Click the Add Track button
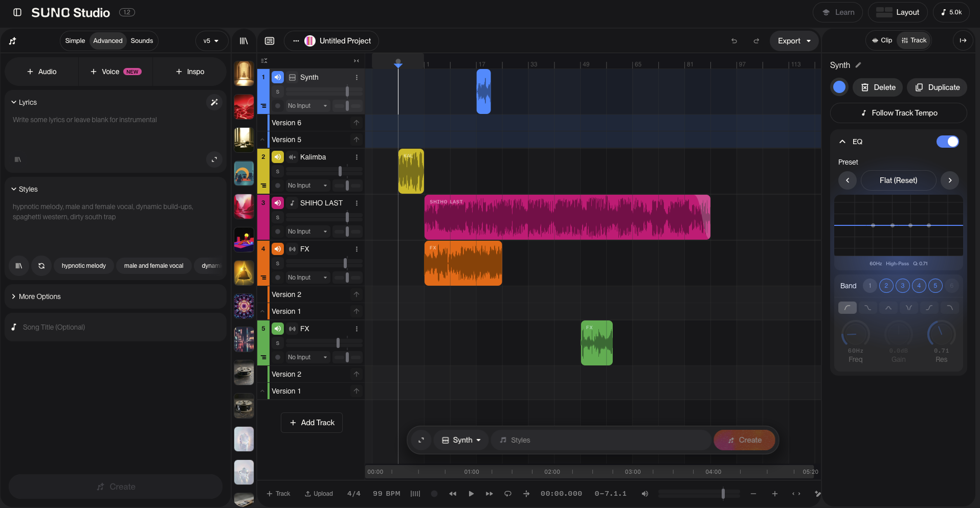Screen dimensions: 980x508 (311, 423)
